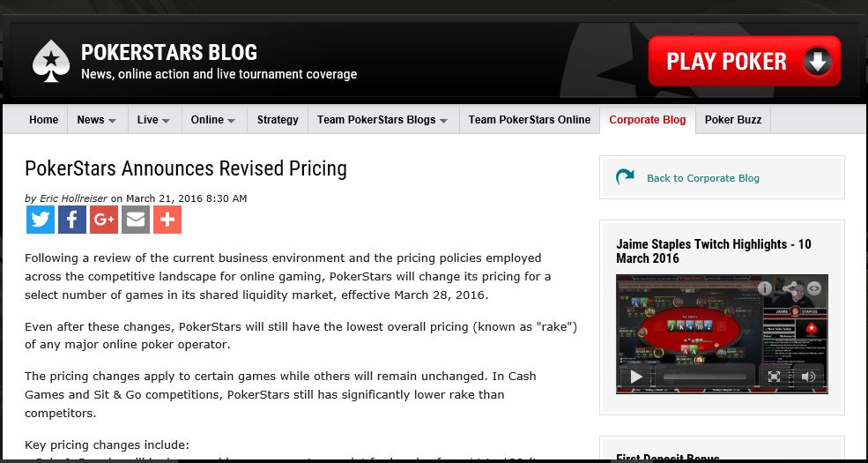Open the Strategy tab

click(278, 120)
